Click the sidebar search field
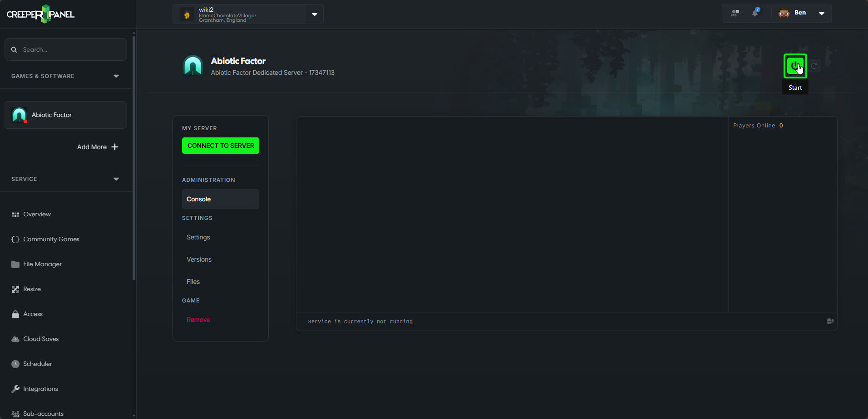 pyautogui.click(x=66, y=49)
